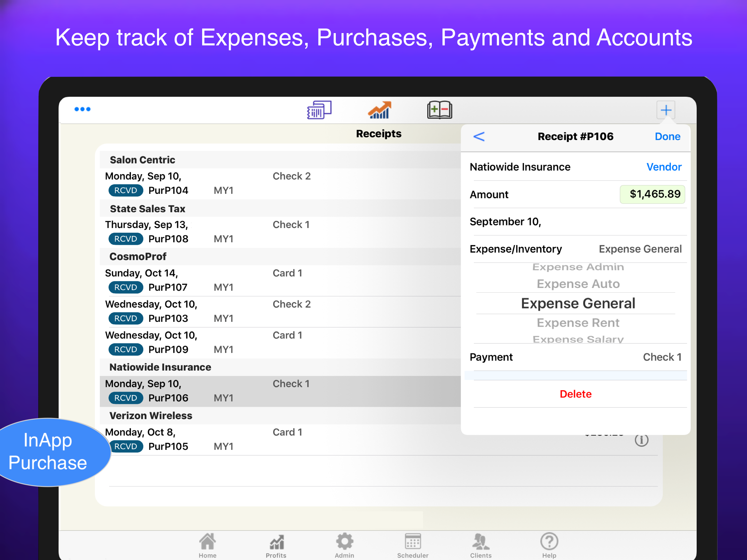Open the ledger book accounts icon
Viewport: 747px width, 560px height.
click(439, 110)
